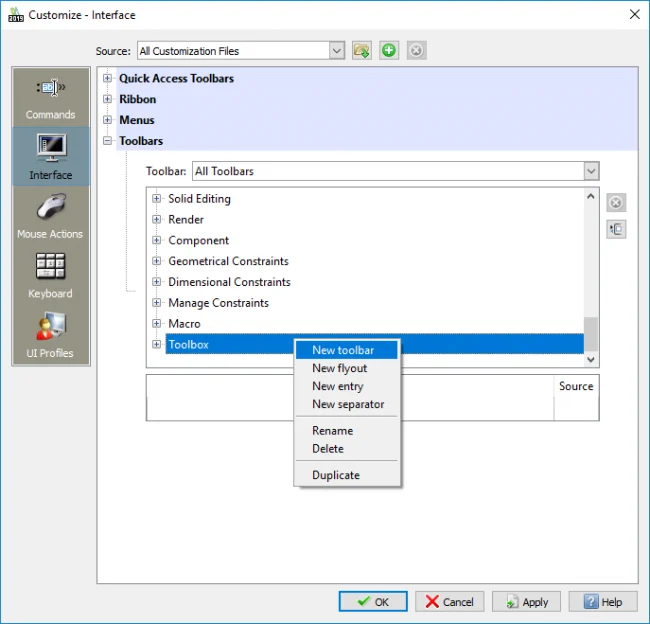Select the Geometrical Constraints toolbar item
The image size is (650, 624).
pos(229,261)
